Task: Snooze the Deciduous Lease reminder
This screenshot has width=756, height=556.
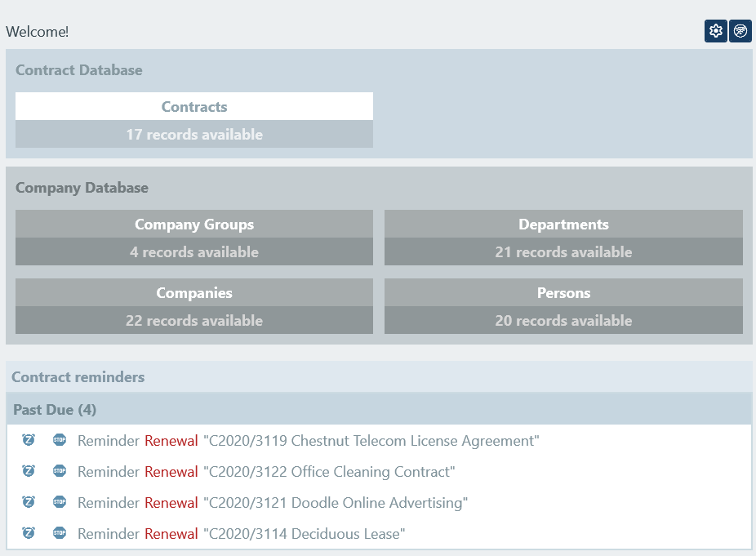Action: click(29, 533)
